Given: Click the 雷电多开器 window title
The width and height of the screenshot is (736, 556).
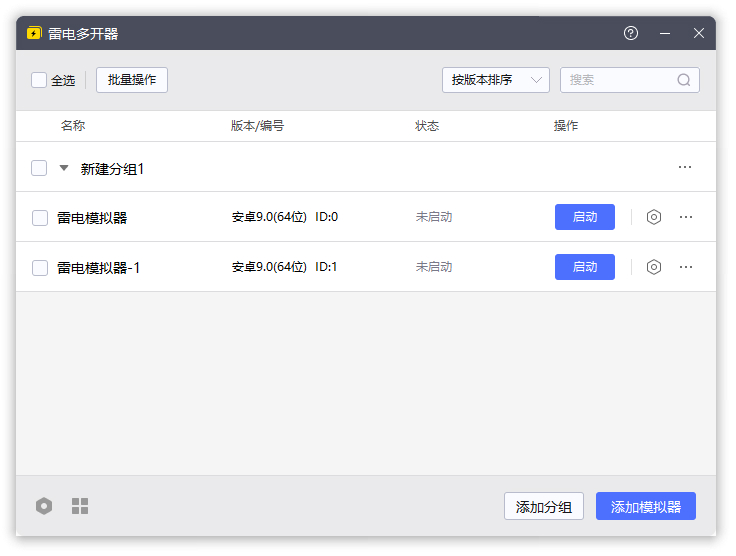Looking at the screenshot, I should (83, 34).
